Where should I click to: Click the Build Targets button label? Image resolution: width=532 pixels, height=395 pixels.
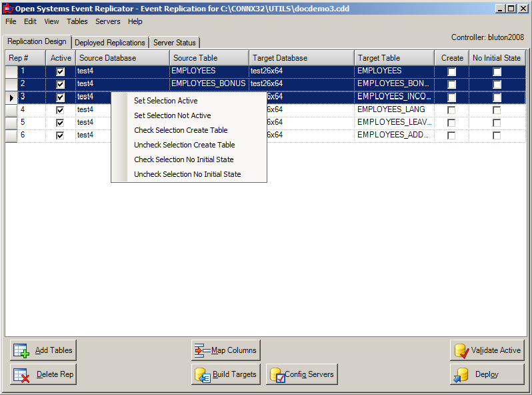pyautogui.click(x=235, y=374)
